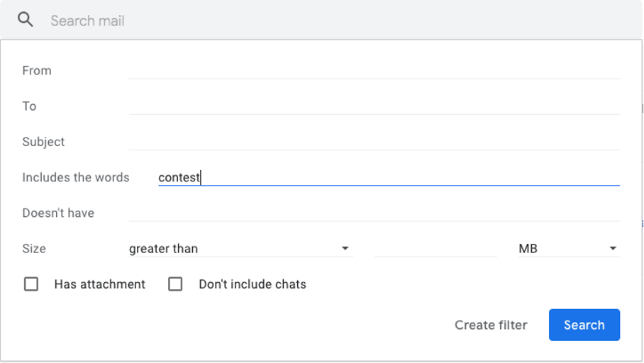Click the Subject text field
Screen dimensions: 644x363
pyautogui.click(x=374, y=142)
